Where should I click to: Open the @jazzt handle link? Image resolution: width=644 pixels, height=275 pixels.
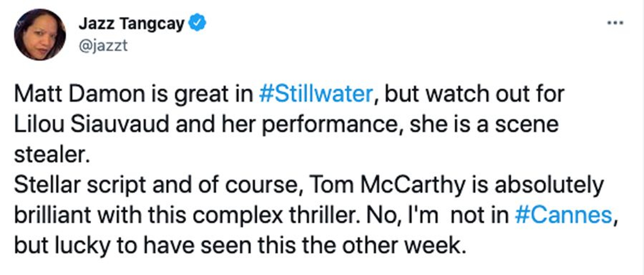pyautogui.click(x=103, y=45)
